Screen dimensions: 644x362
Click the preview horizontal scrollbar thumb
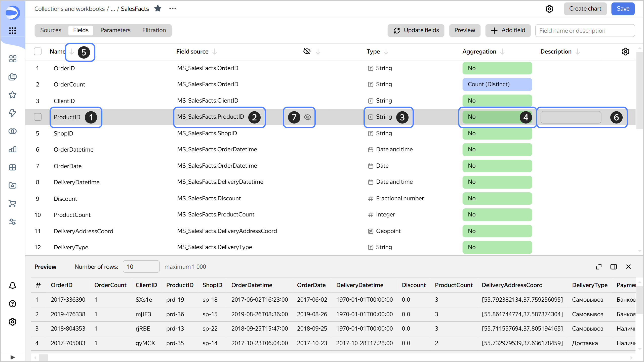click(44, 357)
